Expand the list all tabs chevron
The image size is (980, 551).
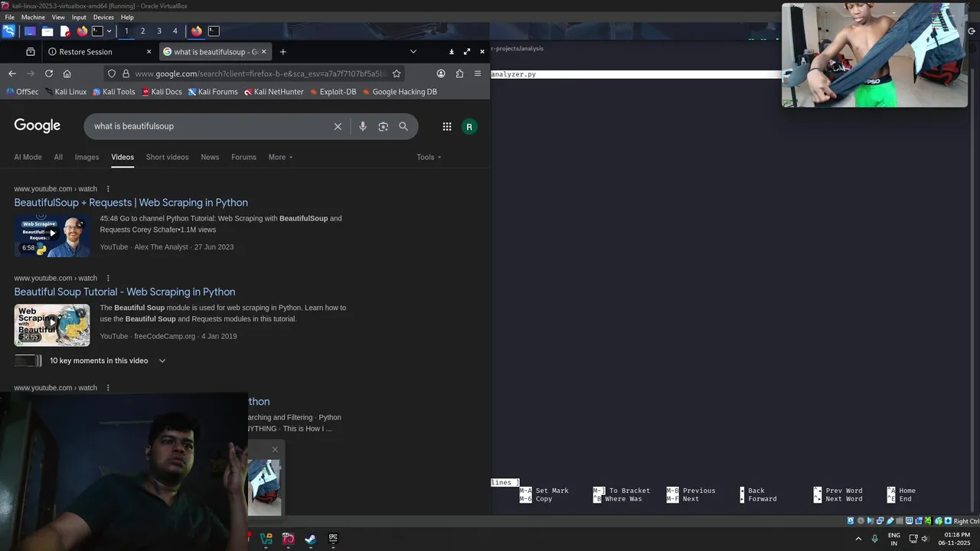413,52
